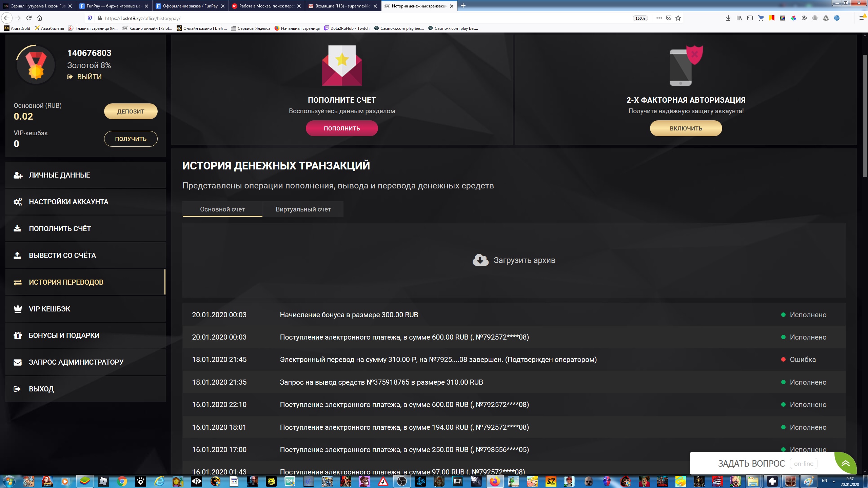Bookmark this page with star icon
This screenshot has width=868, height=488.
coord(678,18)
